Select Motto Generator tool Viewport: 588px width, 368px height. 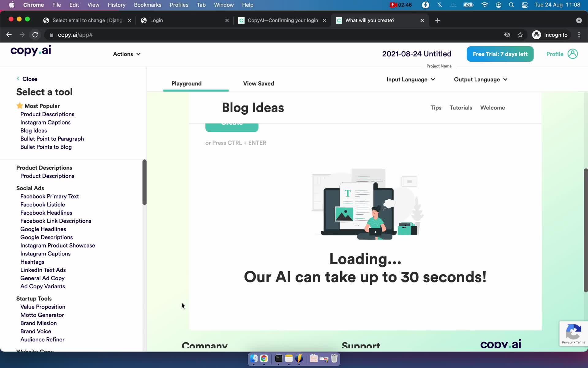tap(42, 315)
